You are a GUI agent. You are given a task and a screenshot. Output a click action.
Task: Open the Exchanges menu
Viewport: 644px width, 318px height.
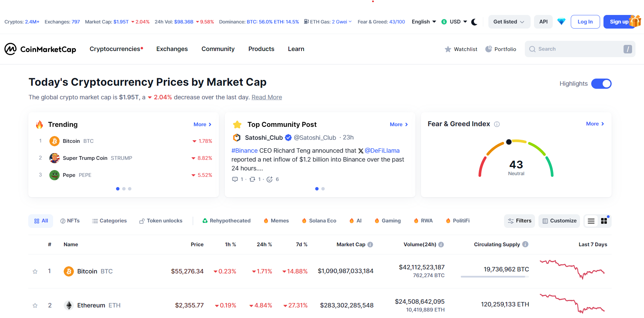(172, 49)
